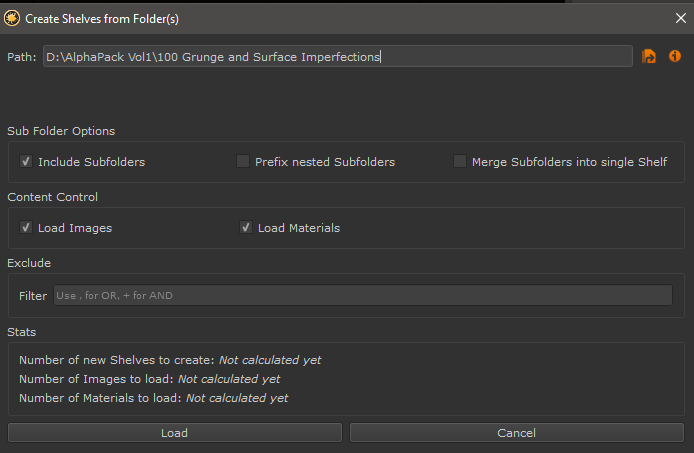Image resolution: width=694 pixels, height=453 pixels.
Task: Click inside the Path text field
Action: (x=337, y=57)
